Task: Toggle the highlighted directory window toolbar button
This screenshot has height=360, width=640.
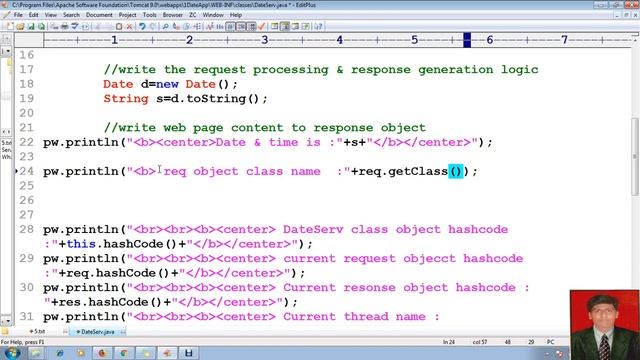Action: pos(285,27)
